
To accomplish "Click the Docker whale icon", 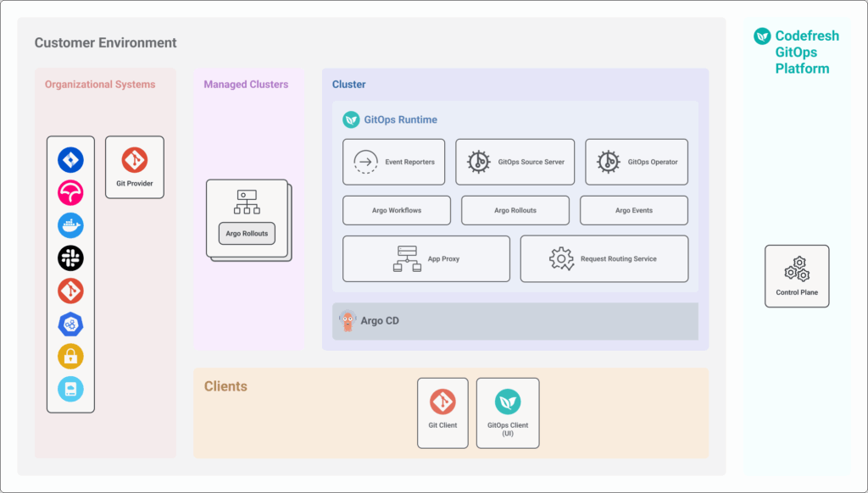I will click(x=70, y=225).
